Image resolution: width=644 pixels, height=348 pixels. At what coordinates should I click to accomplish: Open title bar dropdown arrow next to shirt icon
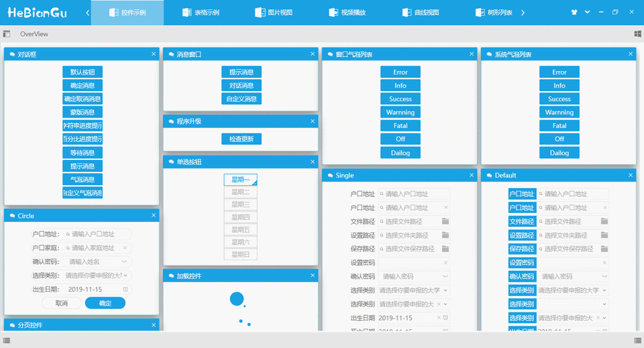(x=588, y=13)
